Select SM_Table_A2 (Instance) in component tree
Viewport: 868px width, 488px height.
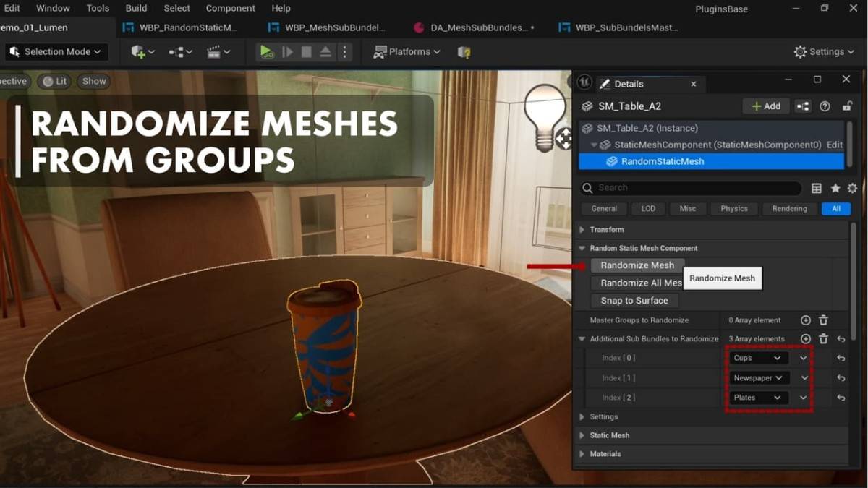pyautogui.click(x=647, y=128)
